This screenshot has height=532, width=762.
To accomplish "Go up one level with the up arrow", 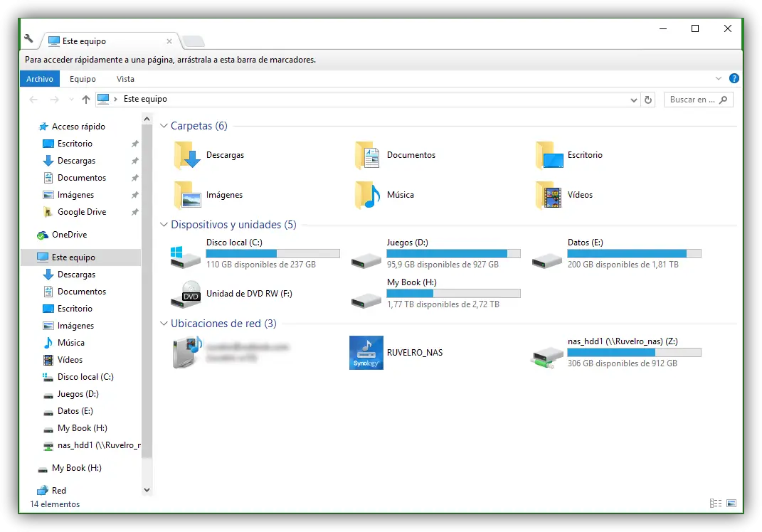I will (86, 100).
